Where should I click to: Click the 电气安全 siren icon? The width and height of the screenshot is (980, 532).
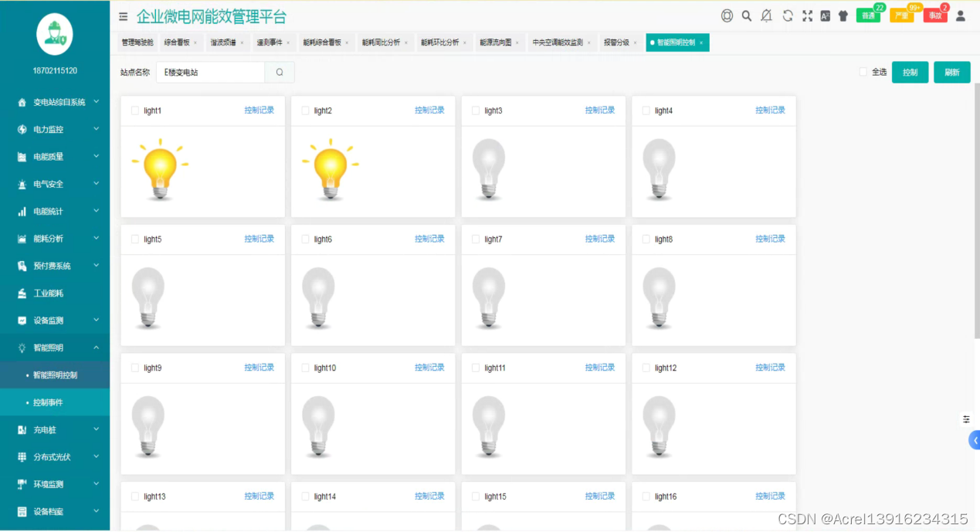pos(22,185)
